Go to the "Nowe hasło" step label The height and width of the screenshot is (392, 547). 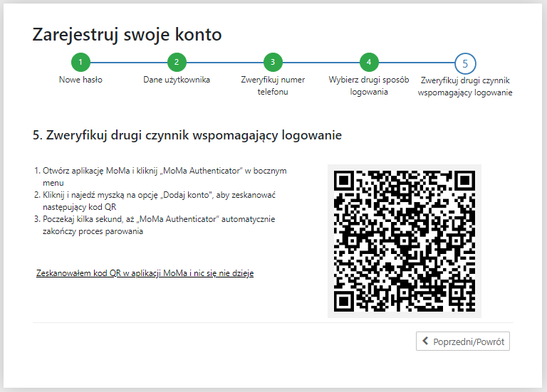[80, 80]
